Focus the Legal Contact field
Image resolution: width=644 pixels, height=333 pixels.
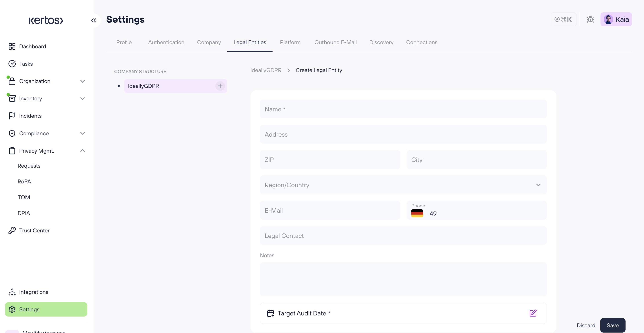[403, 235]
